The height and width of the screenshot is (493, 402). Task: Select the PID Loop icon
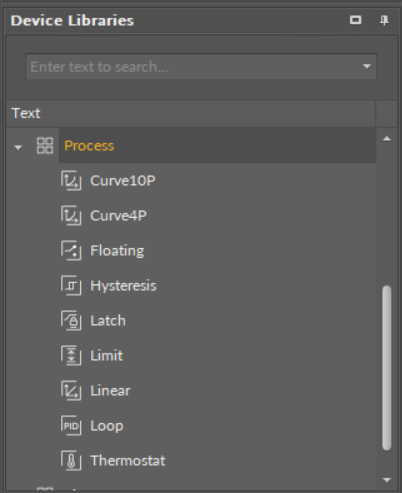coord(71,426)
